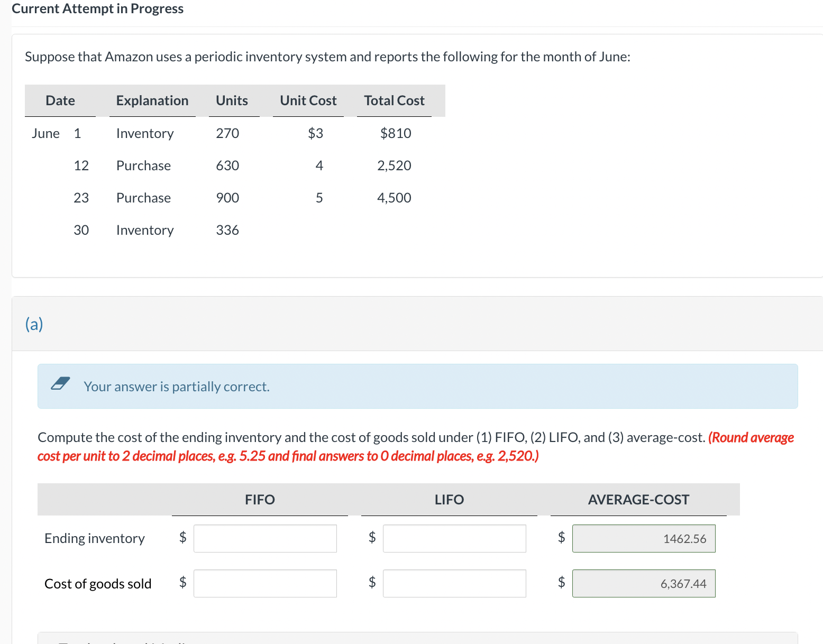Click the (a) section label
Image resolution: width=823 pixels, height=644 pixels.
(x=34, y=324)
